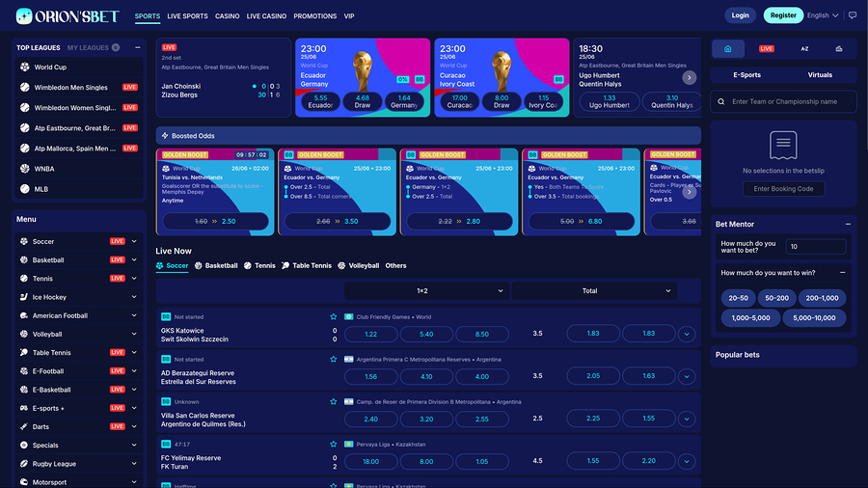This screenshot has height=488, width=868.
Task: Click American Football icon in menu
Action: click(x=24, y=316)
